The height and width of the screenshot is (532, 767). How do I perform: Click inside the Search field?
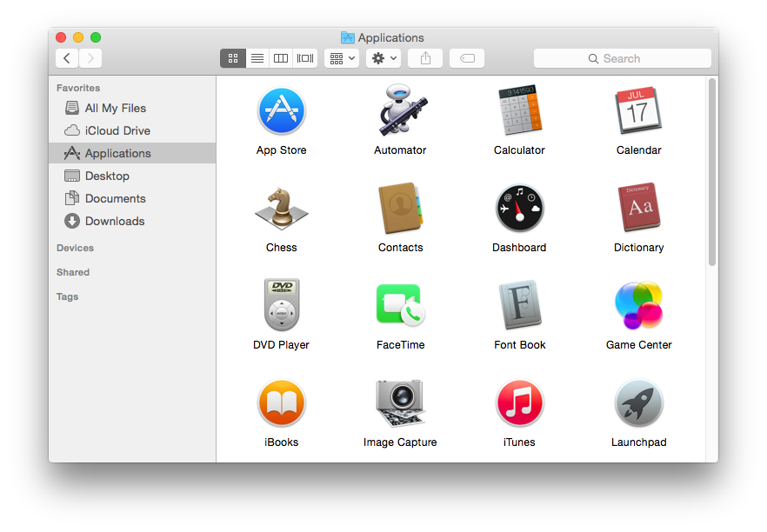623,58
